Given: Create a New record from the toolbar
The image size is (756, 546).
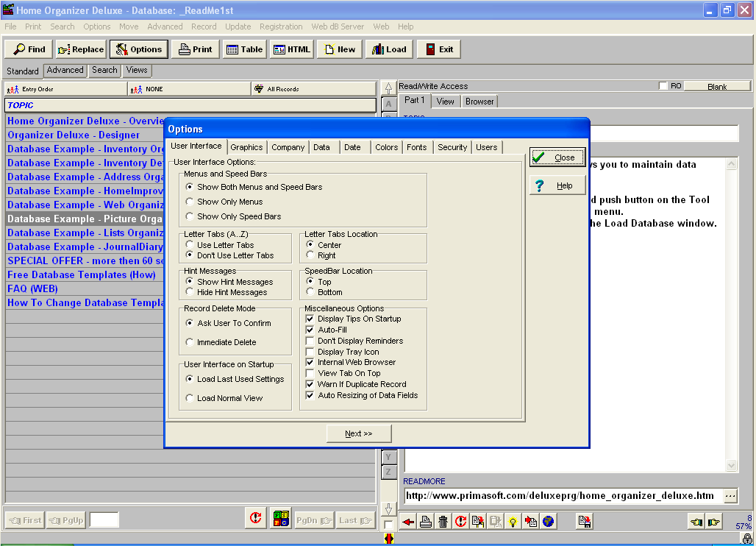Looking at the screenshot, I should [x=340, y=49].
